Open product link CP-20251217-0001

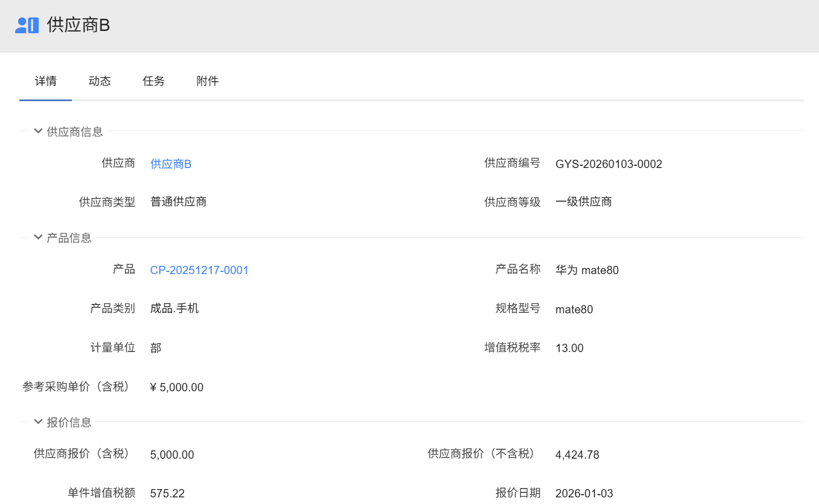pyautogui.click(x=199, y=270)
